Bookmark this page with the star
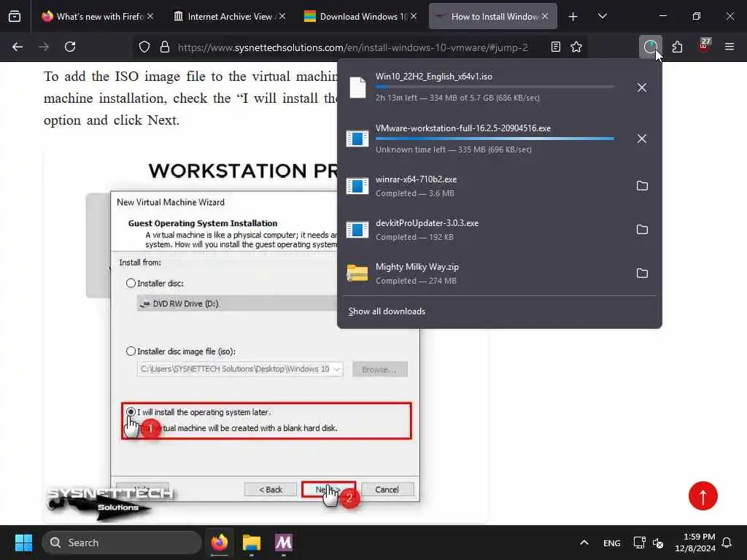 tap(576, 47)
